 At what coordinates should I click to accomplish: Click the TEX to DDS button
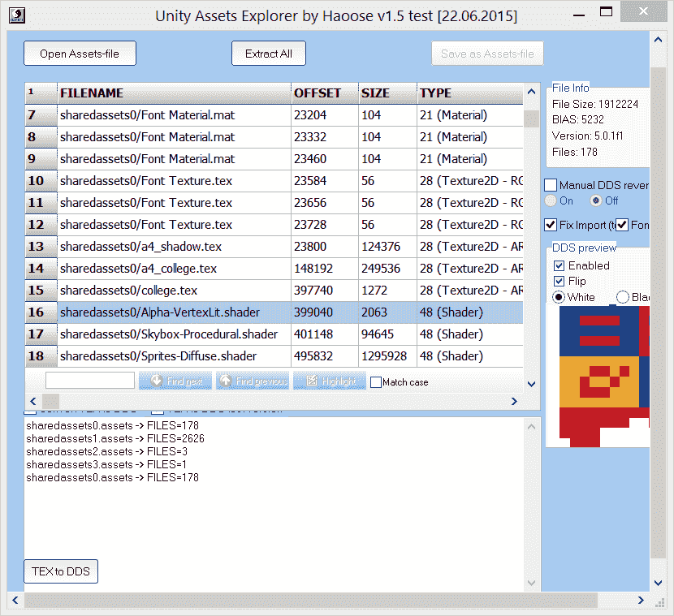point(60,571)
